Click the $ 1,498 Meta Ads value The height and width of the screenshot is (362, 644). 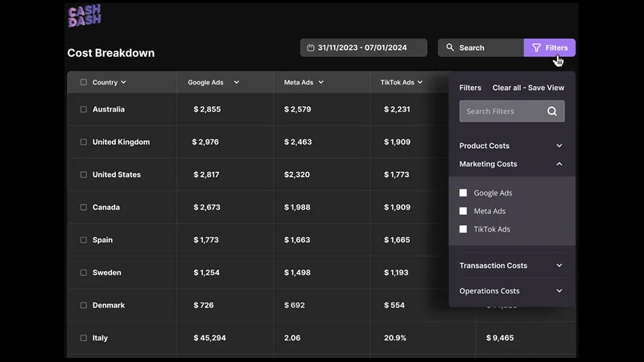[x=297, y=273]
